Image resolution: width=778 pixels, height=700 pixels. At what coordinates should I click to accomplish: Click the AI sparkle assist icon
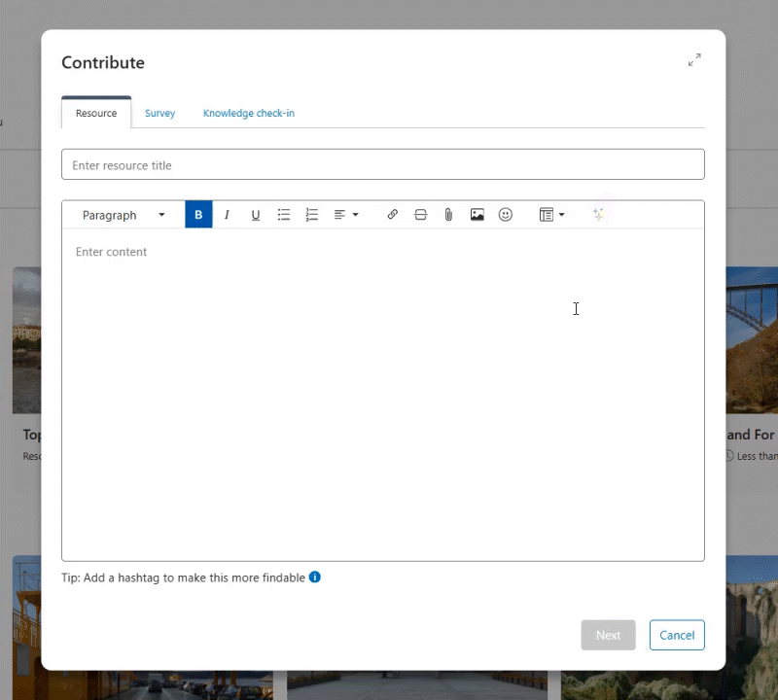point(598,214)
